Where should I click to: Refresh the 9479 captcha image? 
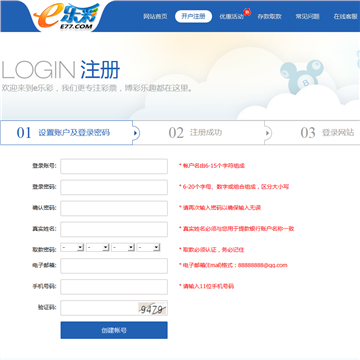(153, 309)
